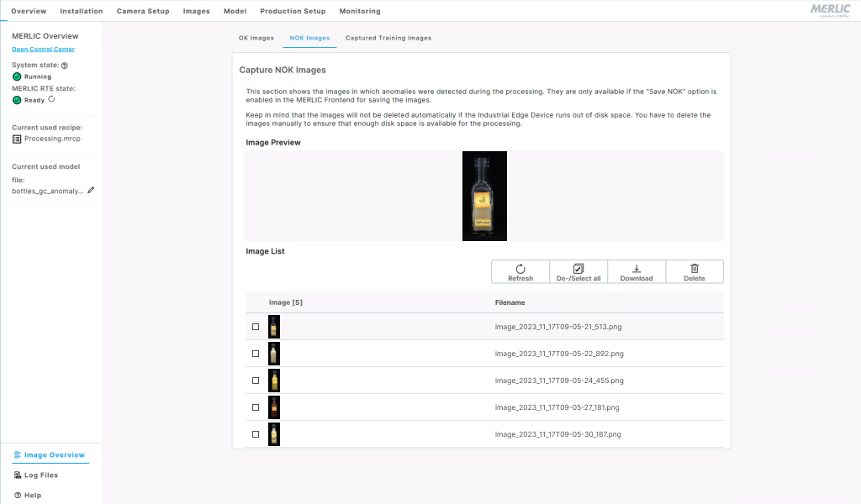The image size is (861, 504).
Task: Click the System state help icon
Action: [x=65, y=65]
